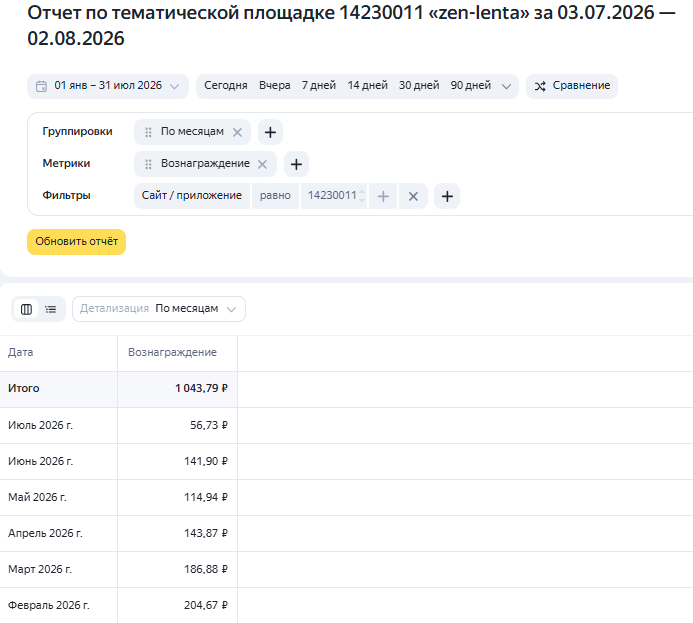
Task: Add a new filter with plus button
Action: point(447,196)
